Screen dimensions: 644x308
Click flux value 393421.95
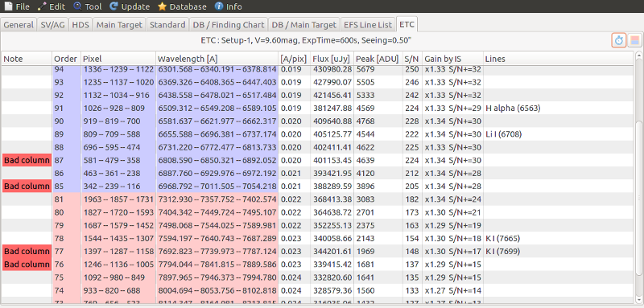(332, 173)
